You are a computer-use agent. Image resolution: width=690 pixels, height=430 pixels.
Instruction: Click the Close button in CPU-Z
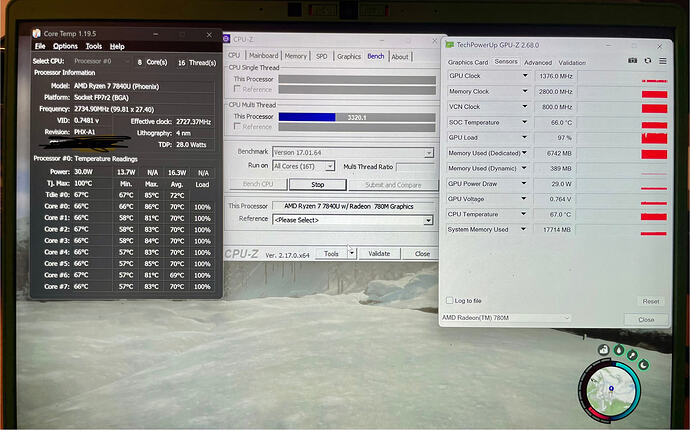point(422,254)
